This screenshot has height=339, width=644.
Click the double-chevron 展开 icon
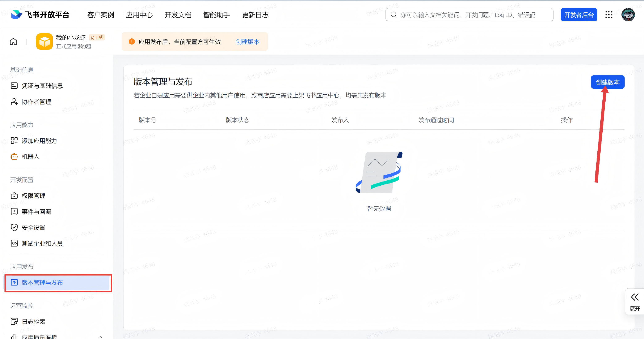[635, 297]
